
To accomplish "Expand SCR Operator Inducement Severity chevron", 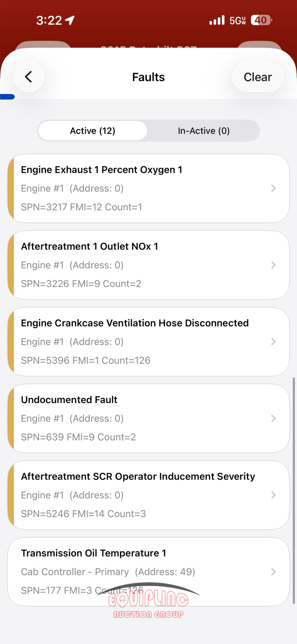I will (x=274, y=495).
